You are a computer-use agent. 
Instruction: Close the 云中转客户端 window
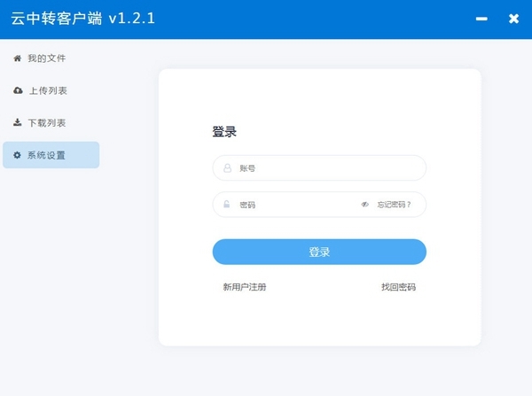513,19
